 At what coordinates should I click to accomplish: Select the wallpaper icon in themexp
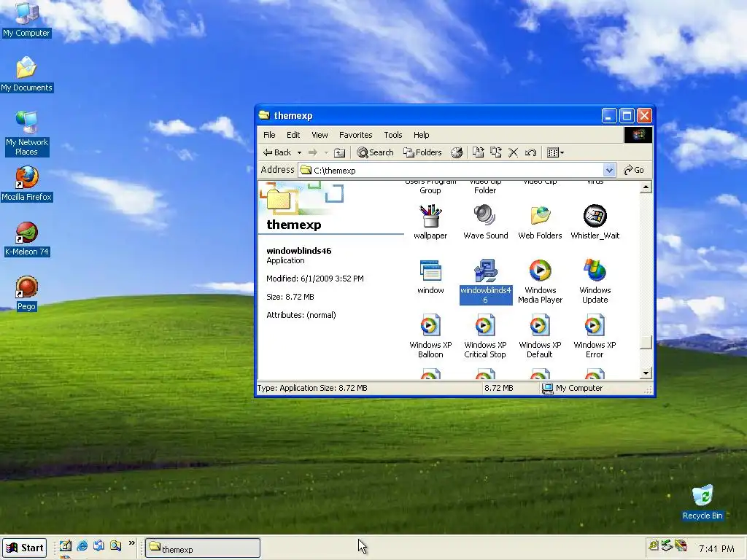click(430, 222)
